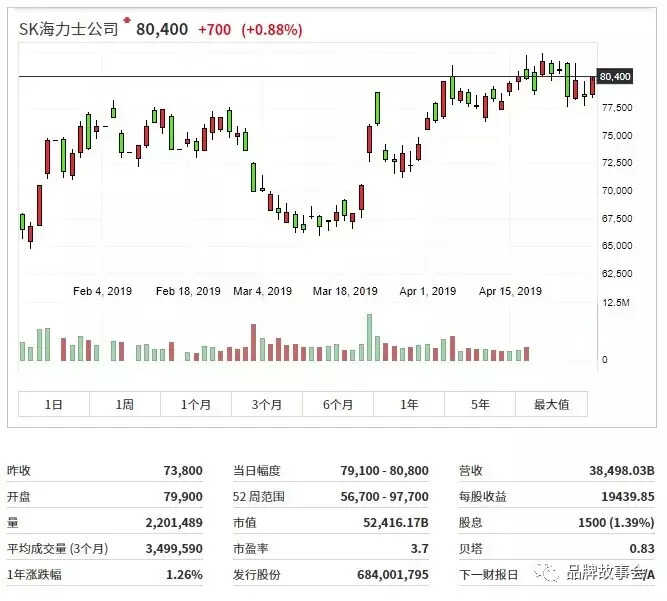This screenshot has height=601, width=667.
Task: Click the 1年涨跌幅 value 1.26%
Action: point(184,574)
